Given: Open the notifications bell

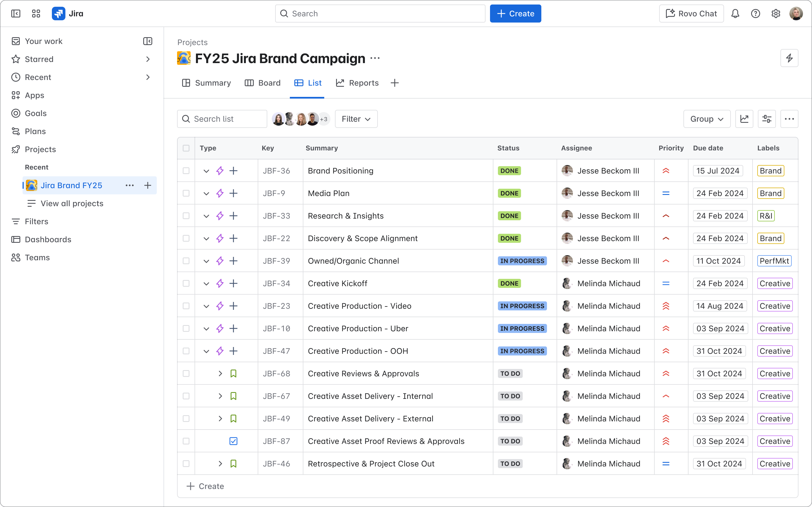Looking at the screenshot, I should tap(736, 14).
